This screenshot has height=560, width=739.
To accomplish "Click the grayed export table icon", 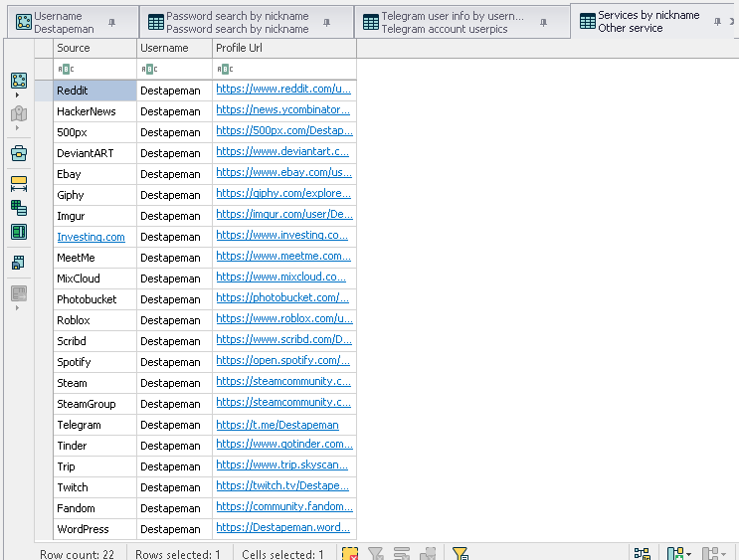I will click(x=19, y=293).
